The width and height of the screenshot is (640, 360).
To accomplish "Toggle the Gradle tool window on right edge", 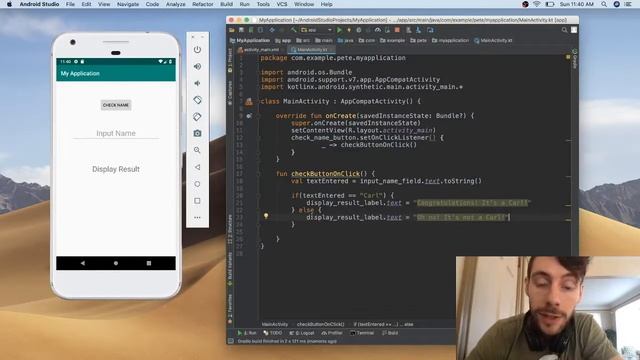I will click(x=575, y=59).
